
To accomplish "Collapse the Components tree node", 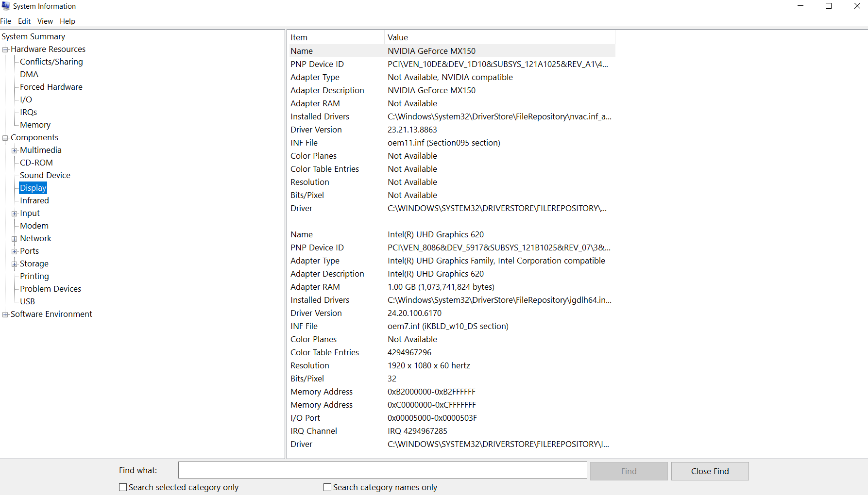I will tap(5, 138).
